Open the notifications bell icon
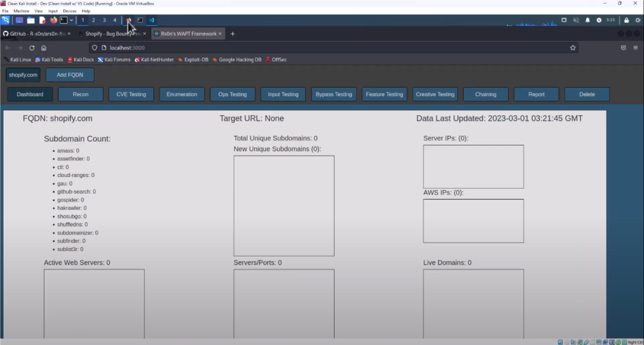This screenshot has height=345, width=644. (588, 20)
